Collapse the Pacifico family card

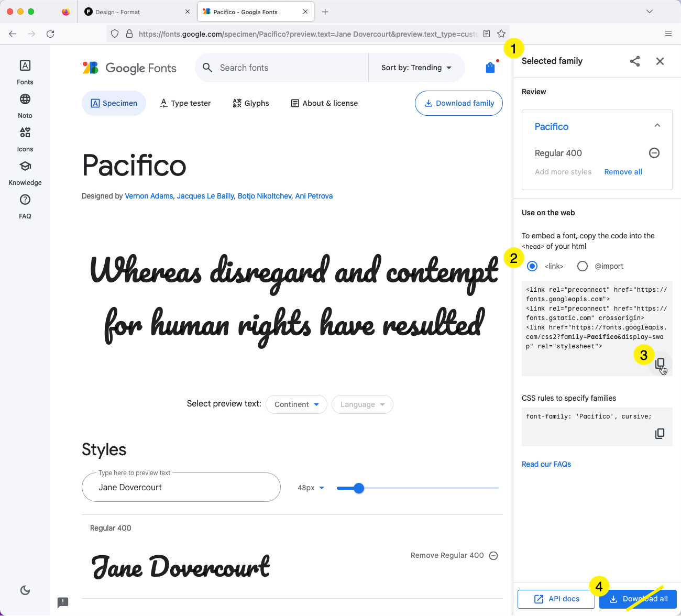[x=657, y=126]
